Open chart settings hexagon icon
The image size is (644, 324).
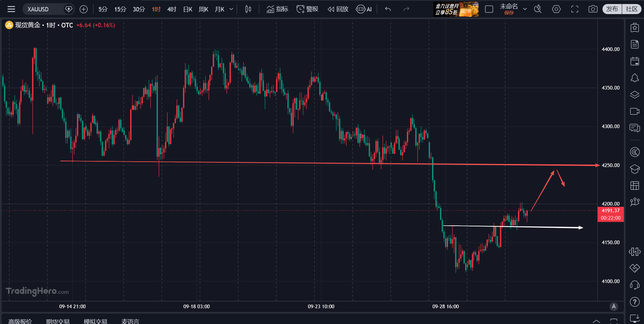[x=556, y=9]
